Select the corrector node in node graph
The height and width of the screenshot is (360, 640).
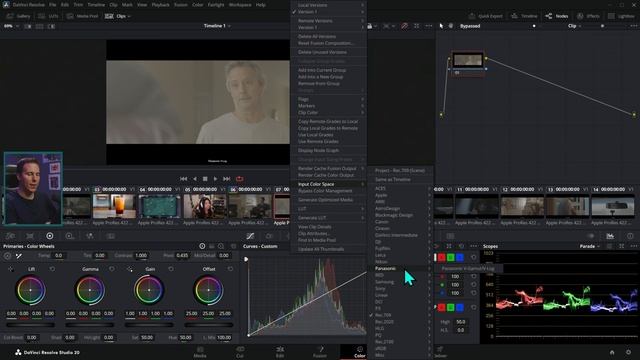point(468,62)
